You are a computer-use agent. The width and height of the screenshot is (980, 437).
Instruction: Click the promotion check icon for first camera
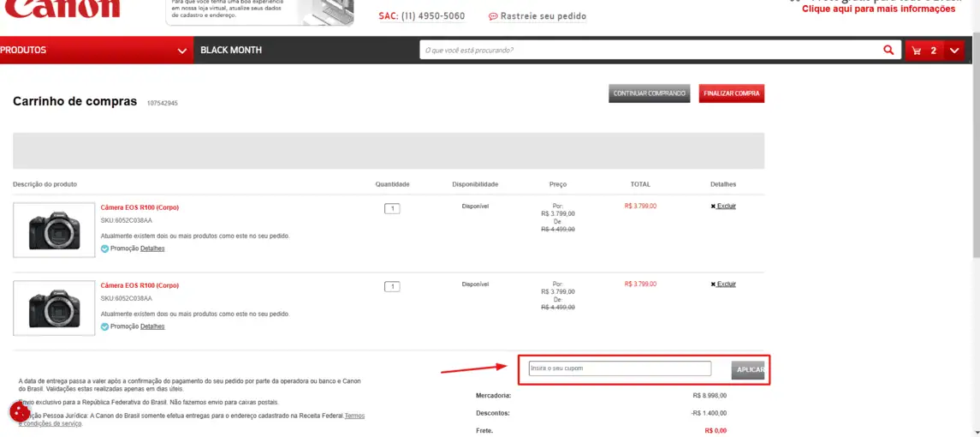pos(105,248)
